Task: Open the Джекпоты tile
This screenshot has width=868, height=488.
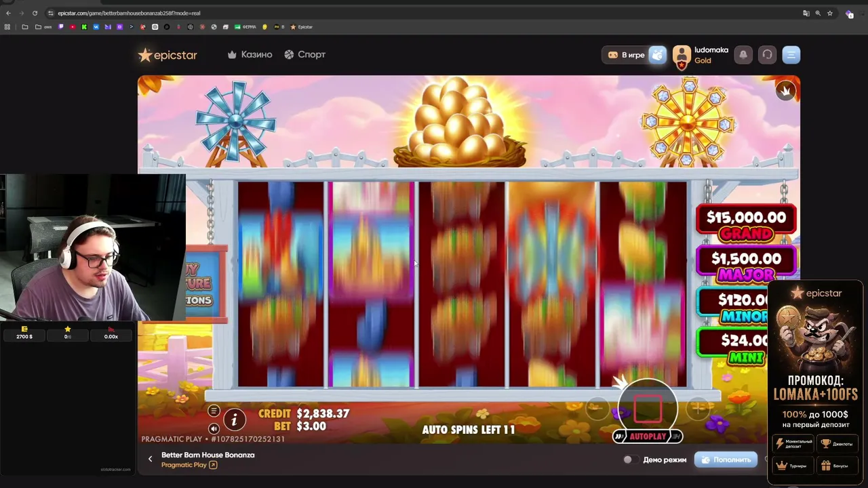Action: point(837,444)
